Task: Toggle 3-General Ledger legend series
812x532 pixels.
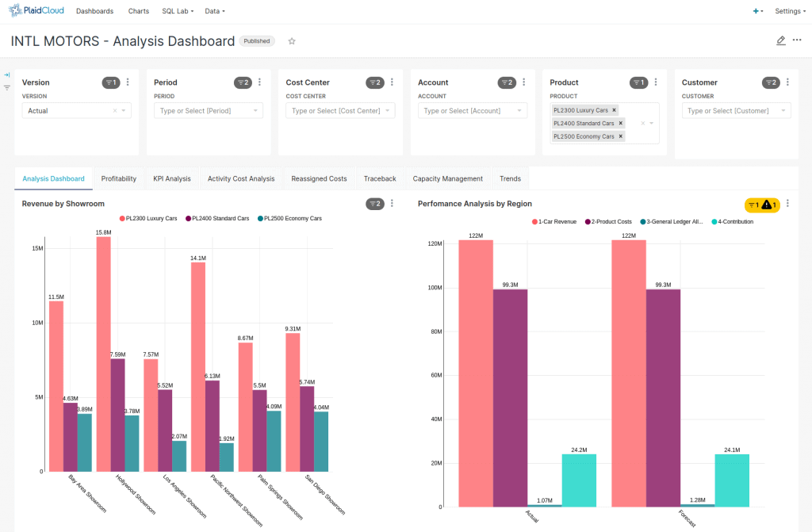Action: pos(672,222)
